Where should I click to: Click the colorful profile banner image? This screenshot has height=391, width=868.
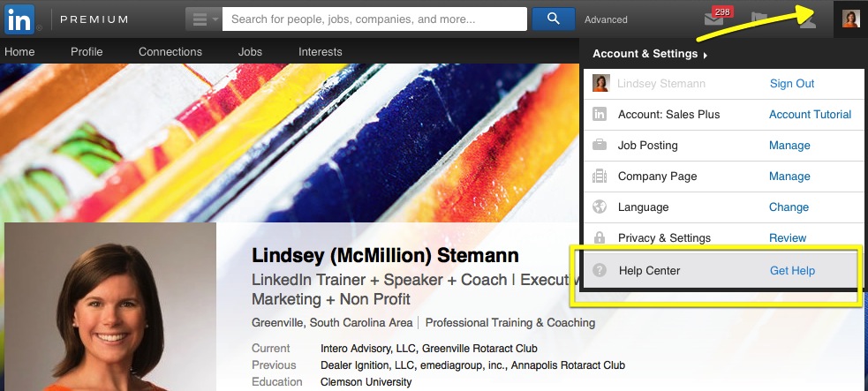288,143
